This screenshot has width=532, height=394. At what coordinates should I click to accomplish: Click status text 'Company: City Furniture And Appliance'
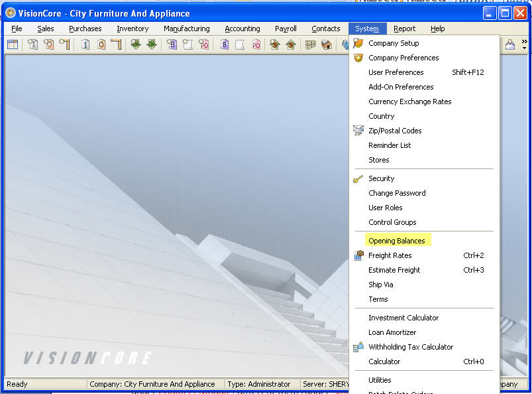(x=152, y=384)
